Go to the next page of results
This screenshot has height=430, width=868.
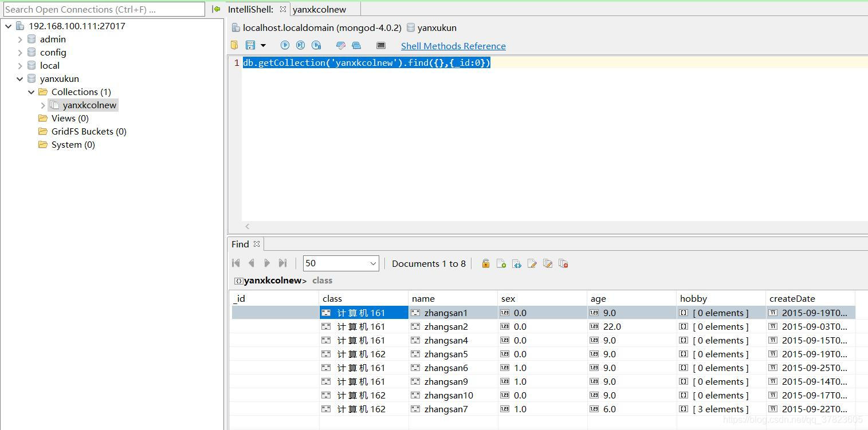[266, 263]
